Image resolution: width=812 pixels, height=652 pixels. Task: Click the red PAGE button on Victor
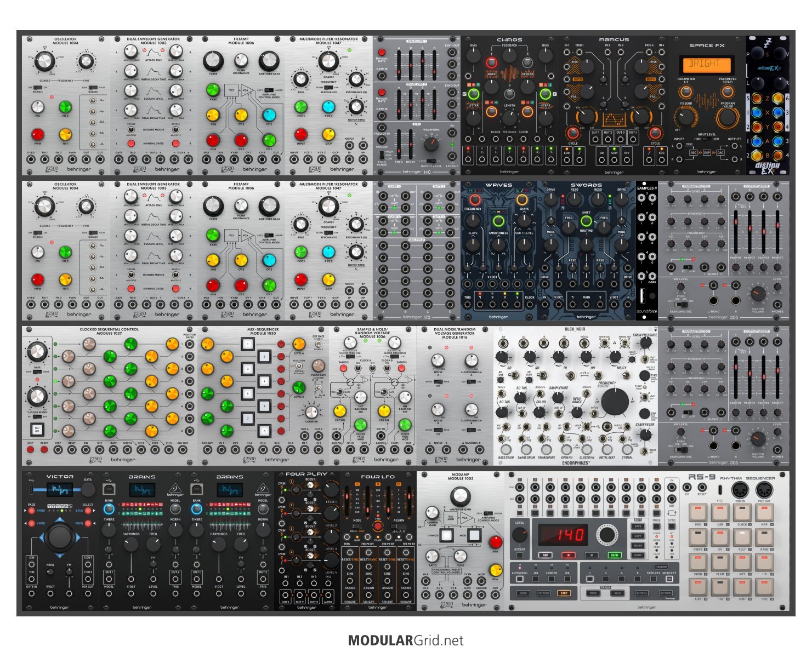(x=32, y=511)
